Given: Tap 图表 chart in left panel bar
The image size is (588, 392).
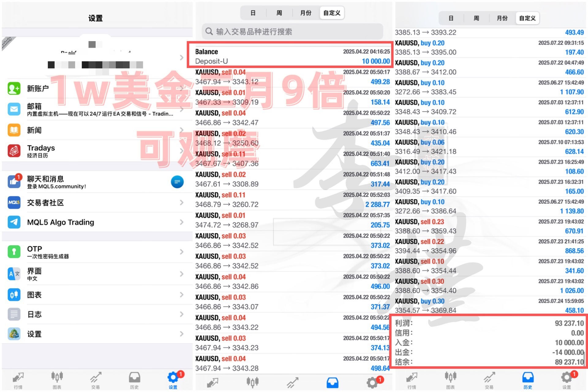Looking at the screenshot, I should [57, 380].
